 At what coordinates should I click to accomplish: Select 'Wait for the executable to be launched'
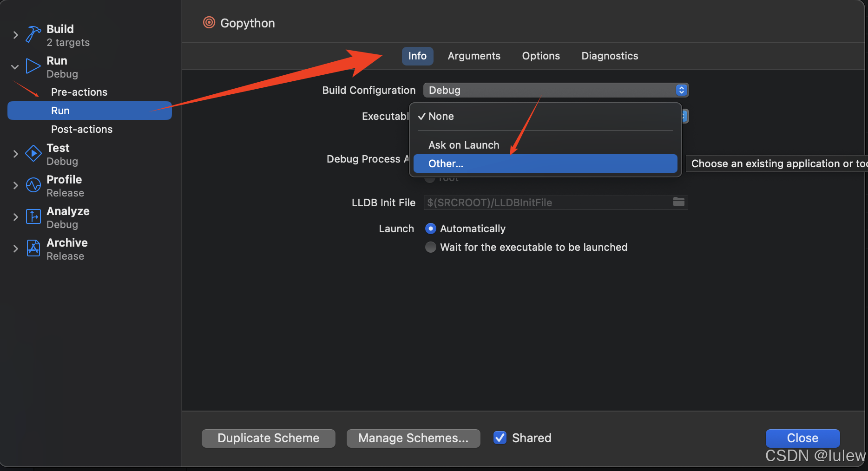[x=430, y=247]
